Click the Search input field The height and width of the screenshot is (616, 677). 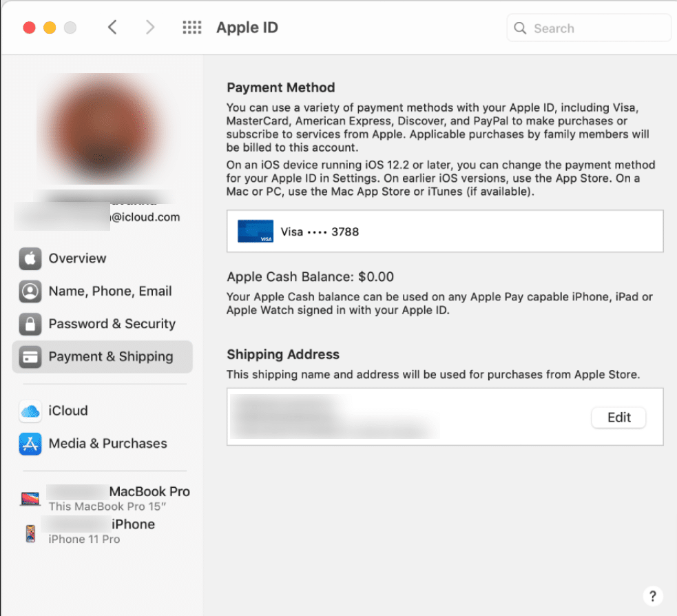click(588, 28)
